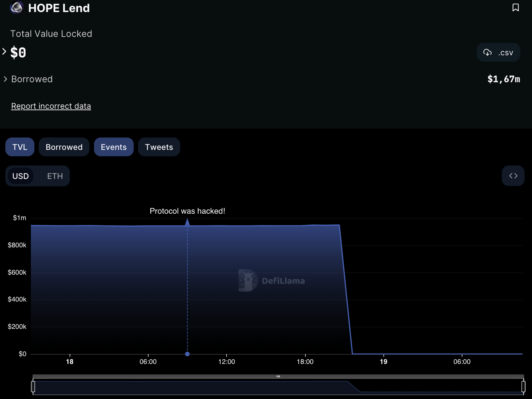Switch chart denomination to USD
This screenshot has width=532, height=399.
[21, 176]
